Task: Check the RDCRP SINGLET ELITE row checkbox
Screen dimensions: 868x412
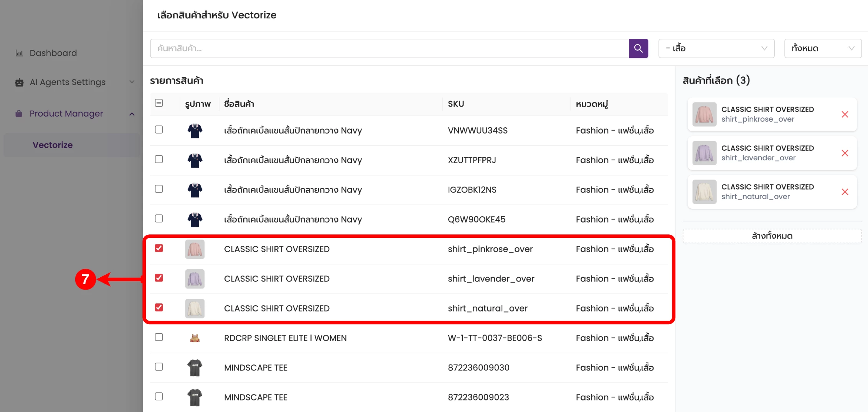Action: tap(159, 337)
